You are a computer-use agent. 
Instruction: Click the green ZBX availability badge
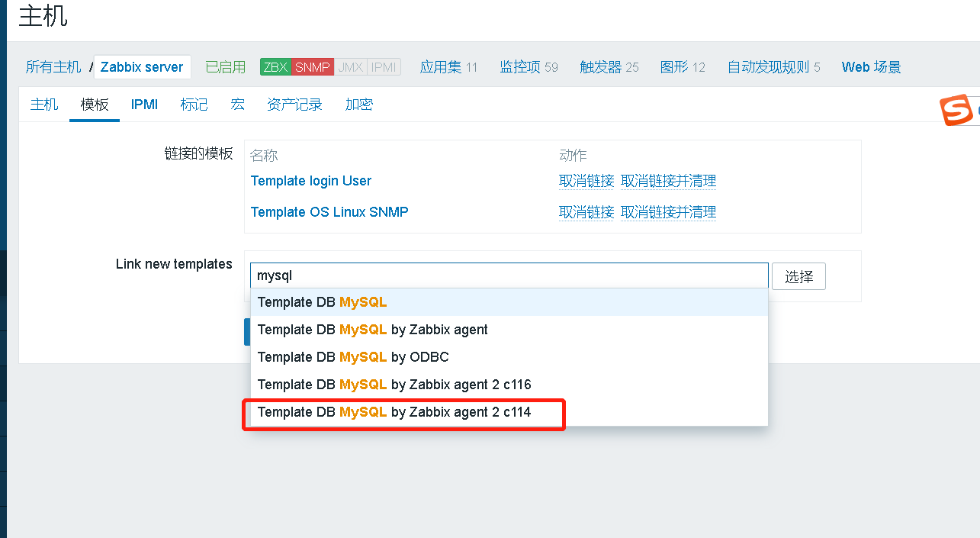[x=275, y=67]
